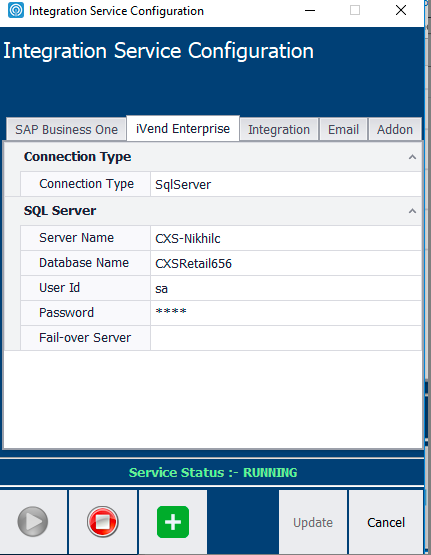Click the Database Name field CXSRetail656
The image size is (431, 555).
click(x=286, y=263)
